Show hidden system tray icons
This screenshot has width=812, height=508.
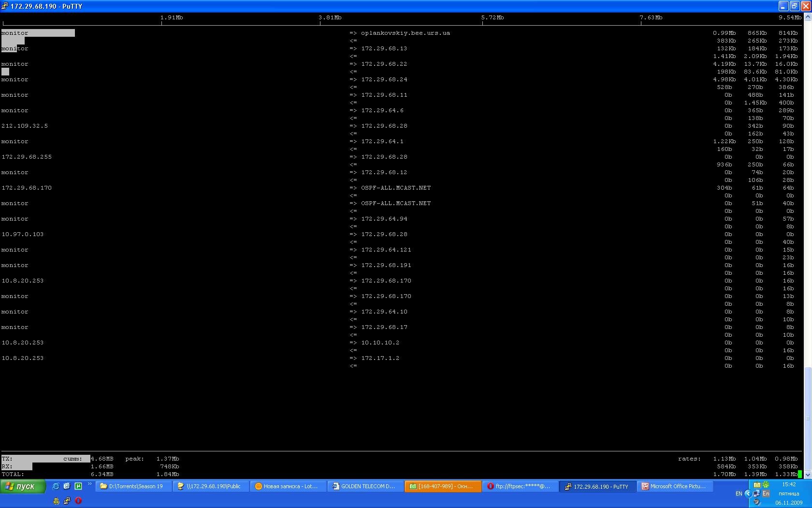(748, 493)
